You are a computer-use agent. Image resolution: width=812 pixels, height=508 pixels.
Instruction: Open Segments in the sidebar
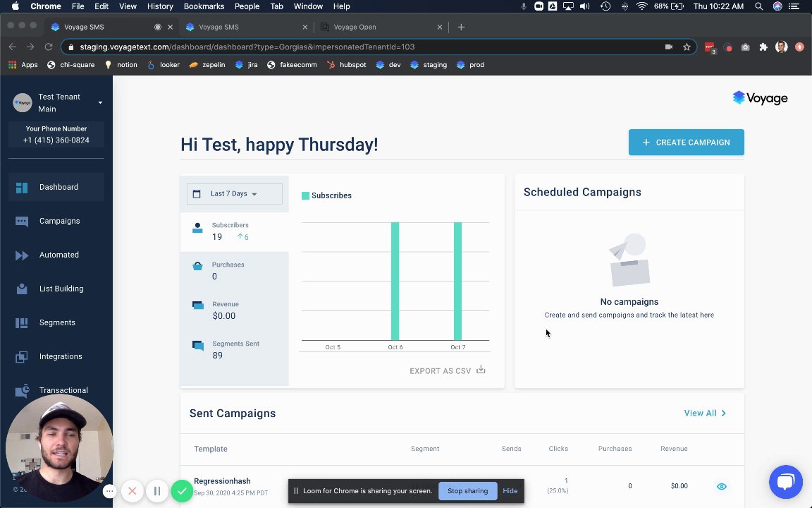[x=56, y=322]
